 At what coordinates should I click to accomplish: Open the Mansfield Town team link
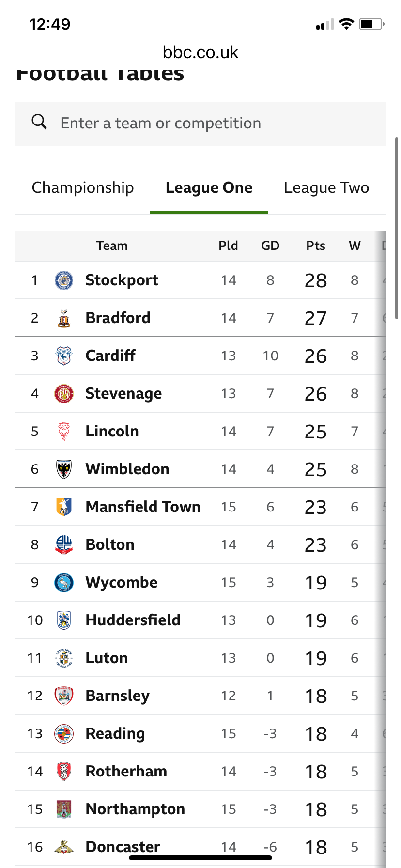143,507
